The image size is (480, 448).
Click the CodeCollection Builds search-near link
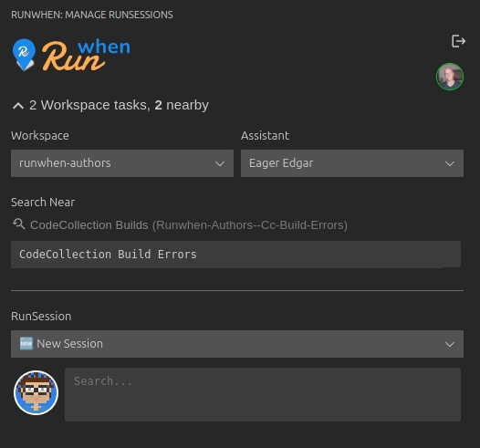[x=189, y=225]
